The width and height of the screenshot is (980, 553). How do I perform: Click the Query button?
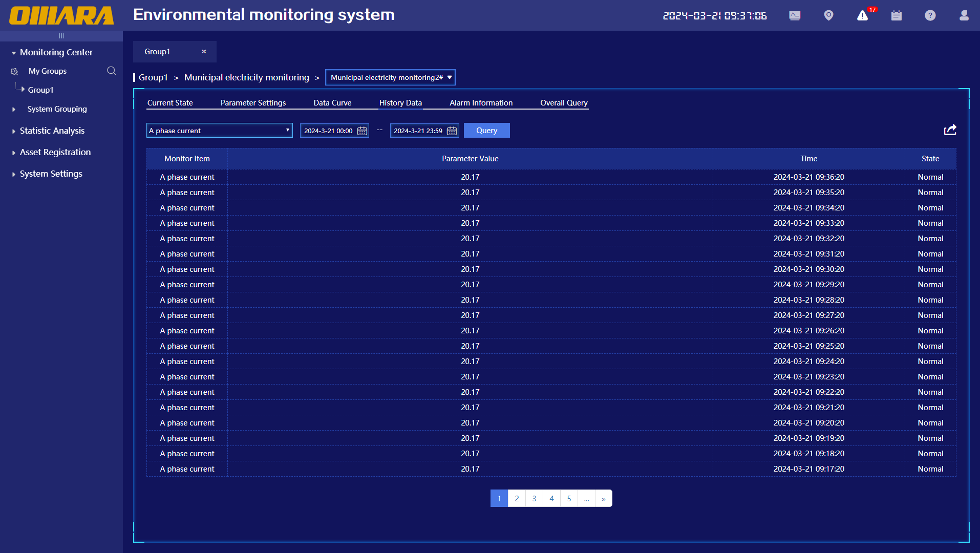pos(486,131)
